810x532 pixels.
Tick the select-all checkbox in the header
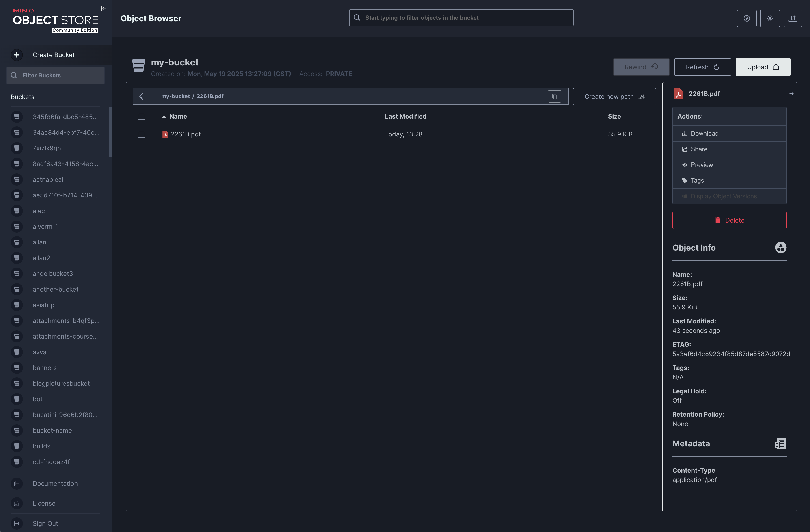[142, 116]
